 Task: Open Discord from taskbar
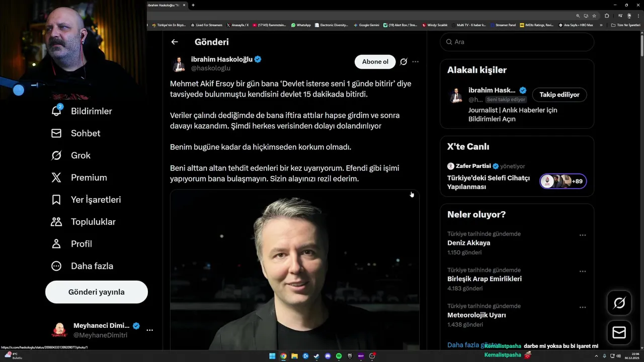tap(328, 356)
